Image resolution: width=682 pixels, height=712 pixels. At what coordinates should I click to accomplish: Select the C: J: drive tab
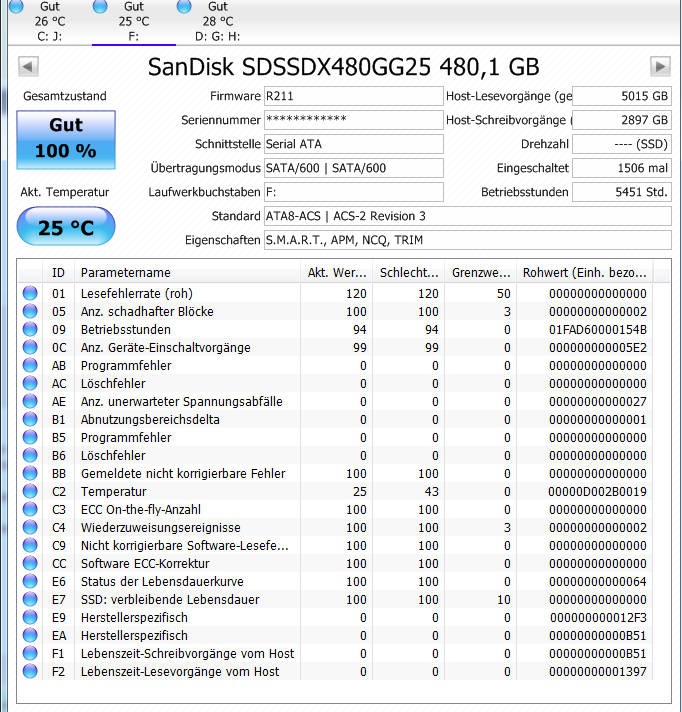tap(50, 21)
